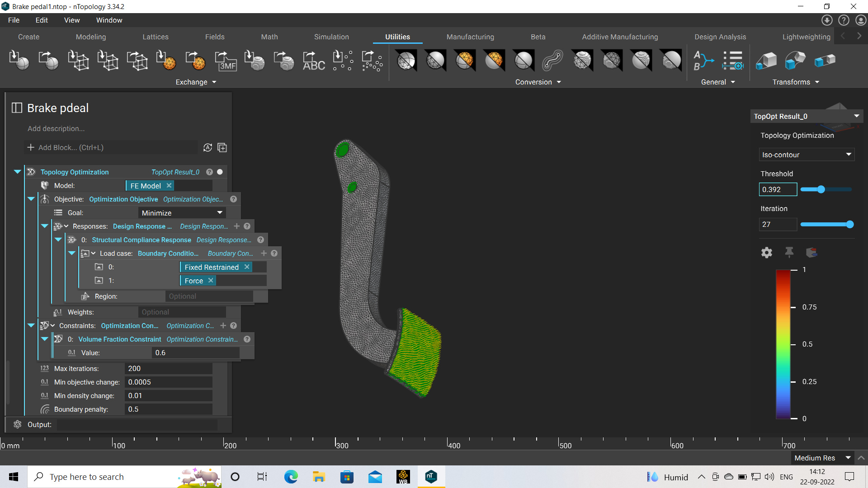
Task: Toggle the visibility dot next to Topology Optimization
Action: point(219,172)
